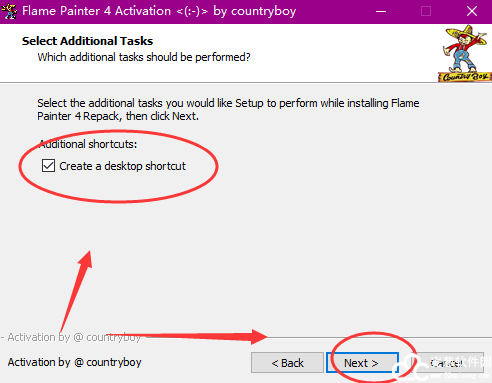
Task: Click the Additional shortcuts group label
Action: tap(88, 144)
